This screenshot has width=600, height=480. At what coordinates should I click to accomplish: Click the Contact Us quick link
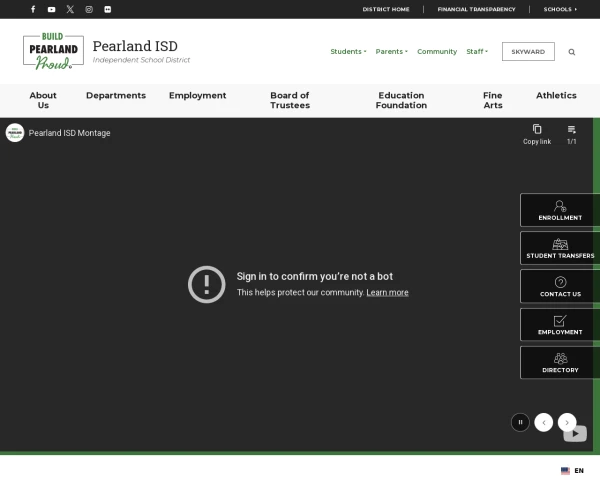coord(560,286)
